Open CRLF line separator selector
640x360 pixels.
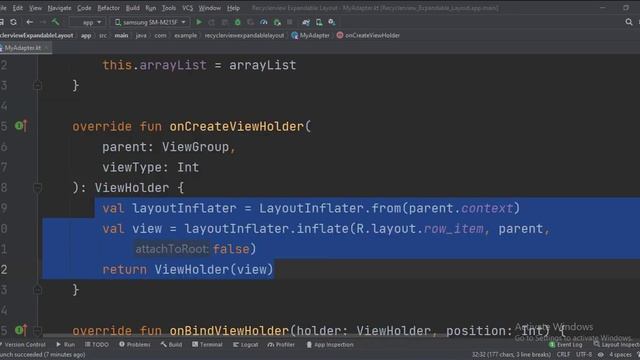(563, 354)
